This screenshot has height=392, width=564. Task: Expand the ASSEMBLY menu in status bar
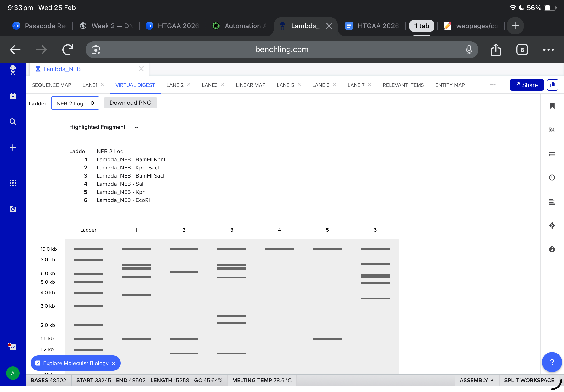coord(477,380)
